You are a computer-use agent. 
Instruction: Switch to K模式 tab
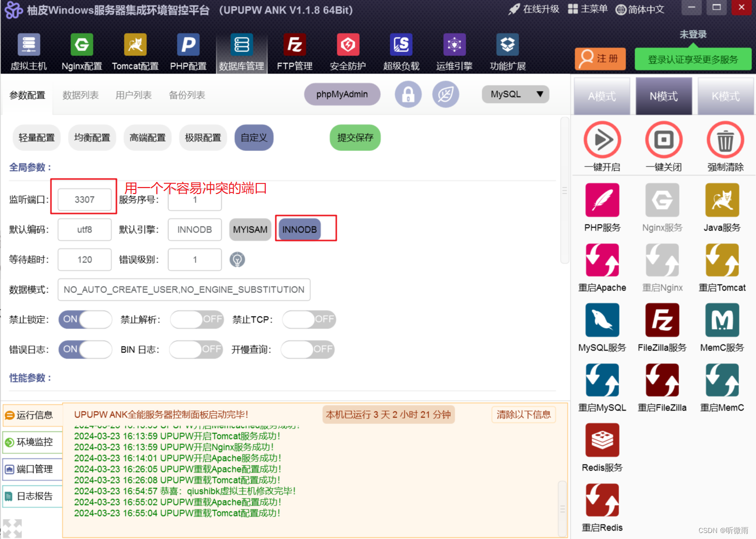click(x=726, y=96)
